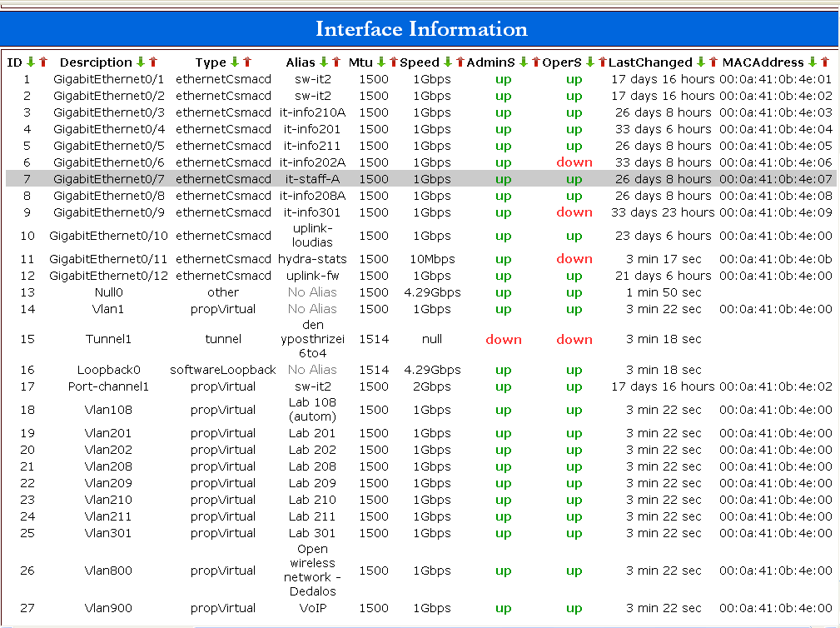Click red down OperS for GigabitEthernet0/9
Screen dimensions: 840x628
[574, 212]
